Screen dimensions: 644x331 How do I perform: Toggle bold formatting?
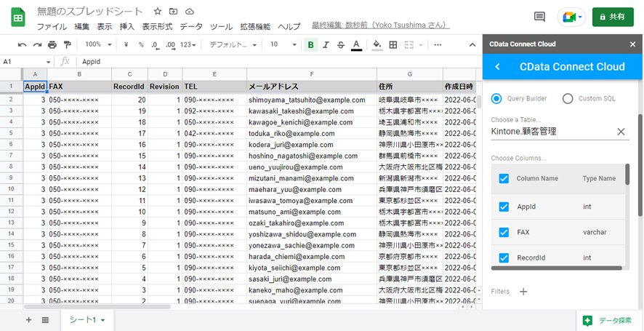point(311,45)
